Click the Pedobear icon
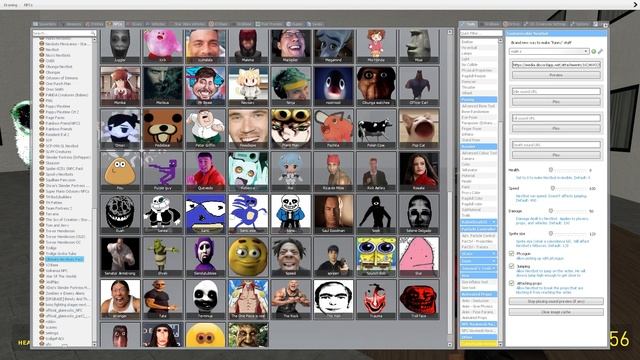The height and width of the screenshot is (360, 640). pyautogui.click(x=162, y=129)
